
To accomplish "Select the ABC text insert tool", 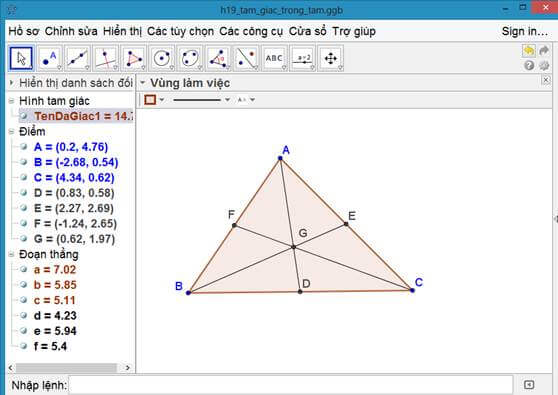I will pyautogui.click(x=274, y=58).
